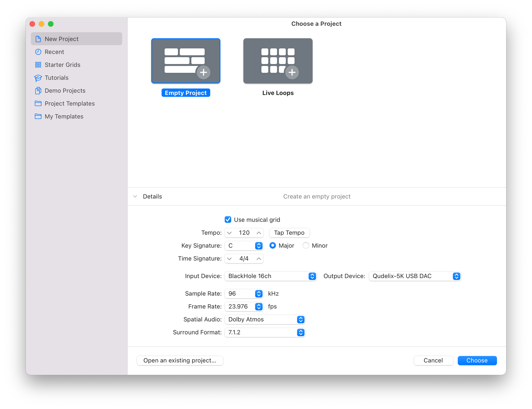Click the Demo Projects documents icon
The width and height of the screenshot is (532, 409).
coord(38,90)
